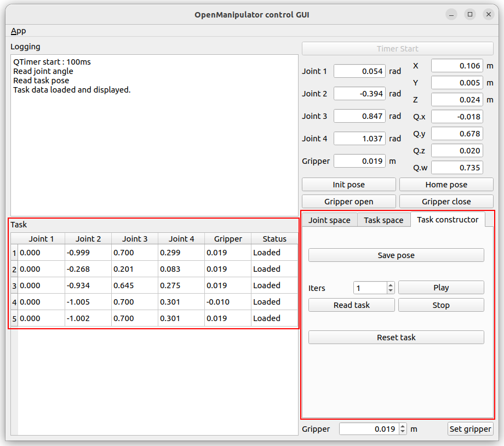Click the Gripper open button
Screen dimensions: 504x446
coord(348,202)
